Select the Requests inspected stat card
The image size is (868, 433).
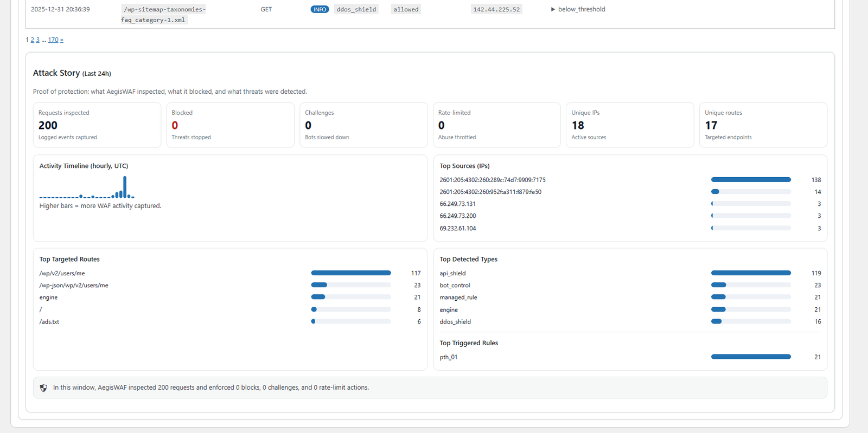pyautogui.click(x=97, y=125)
